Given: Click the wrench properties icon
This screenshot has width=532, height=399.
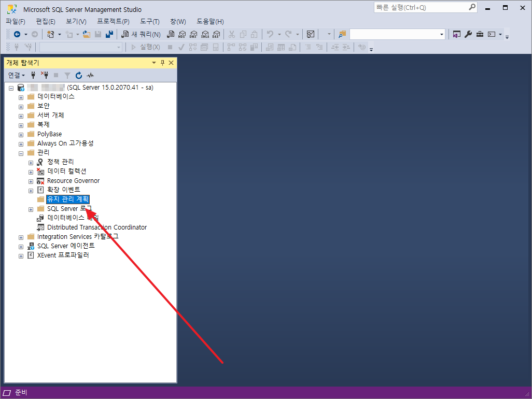Looking at the screenshot, I should [468, 34].
